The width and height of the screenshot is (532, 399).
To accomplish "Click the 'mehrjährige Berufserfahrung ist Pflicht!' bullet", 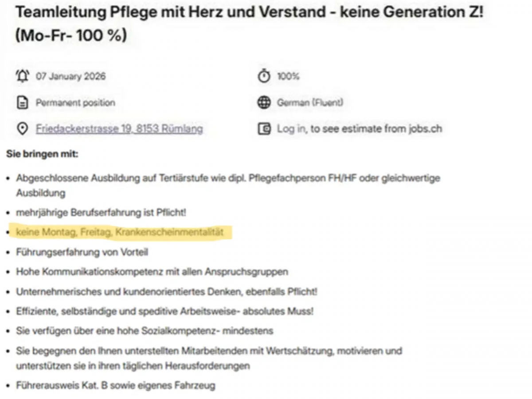I will (x=101, y=213).
